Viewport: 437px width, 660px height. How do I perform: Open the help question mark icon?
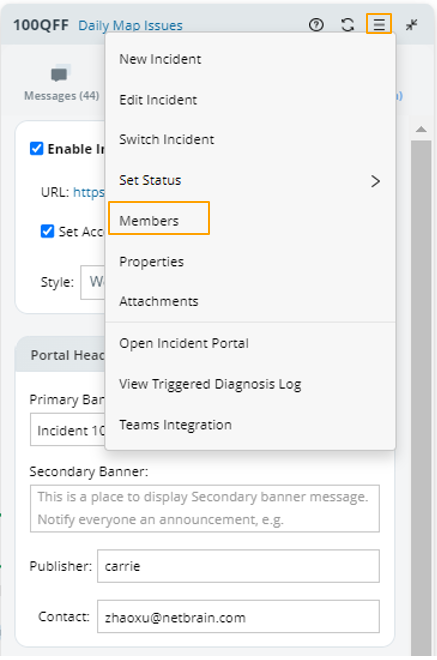(x=316, y=25)
